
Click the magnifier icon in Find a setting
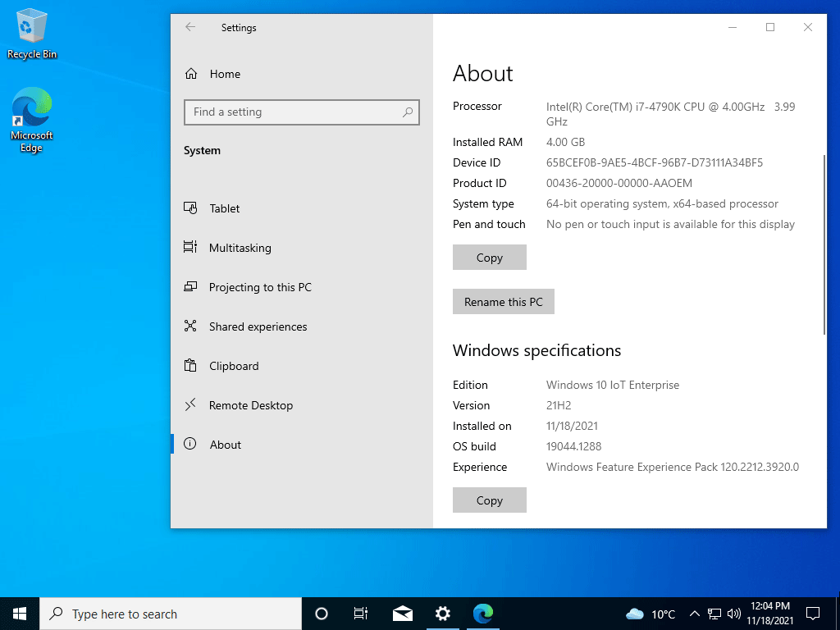(408, 112)
